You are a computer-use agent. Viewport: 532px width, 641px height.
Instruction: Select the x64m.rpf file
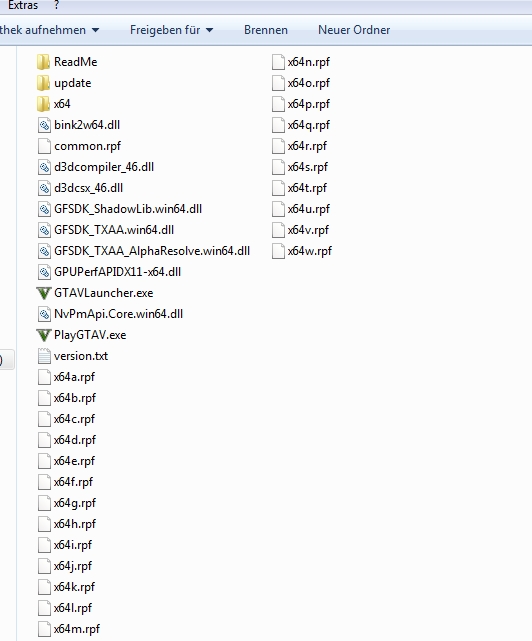[x=69, y=629]
